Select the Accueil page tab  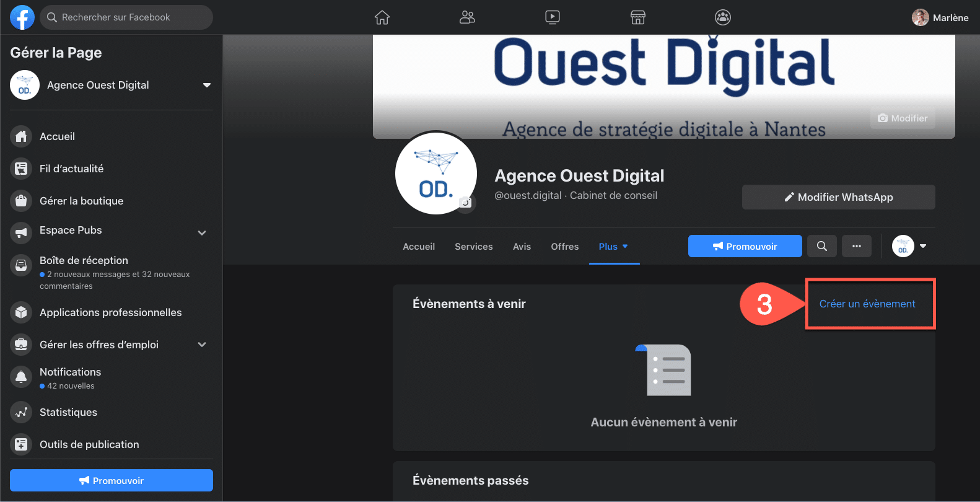click(x=419, y=247)
